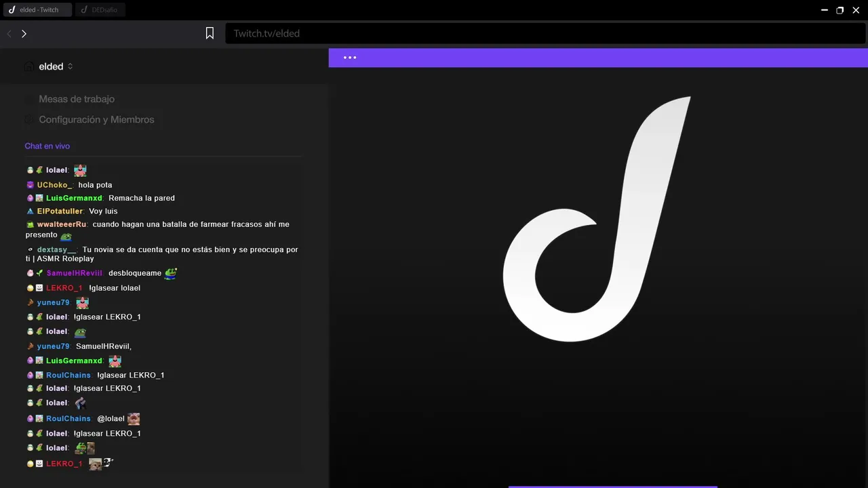
Task: Bookmark this page with the bookmark icon
Action: click(210, 33)
